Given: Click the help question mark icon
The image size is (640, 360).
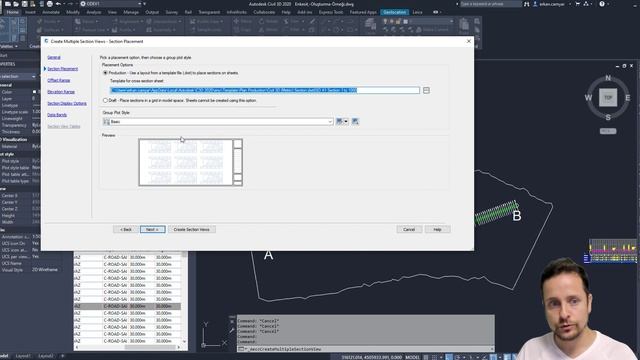Looking at the screenshot, I should click(x=602, y=4).
